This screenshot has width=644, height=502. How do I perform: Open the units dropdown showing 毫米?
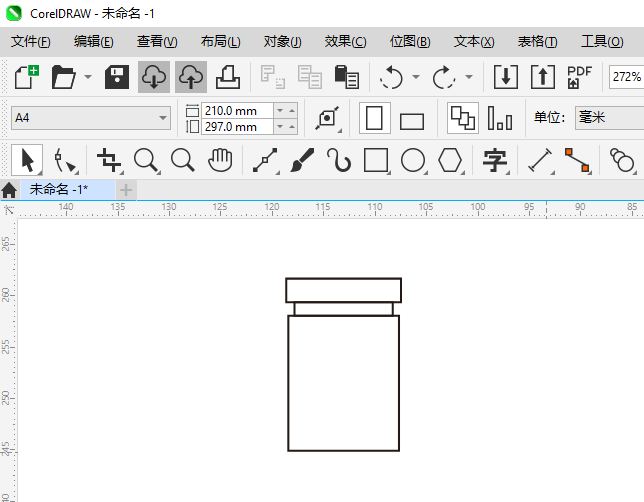point(610,117)
